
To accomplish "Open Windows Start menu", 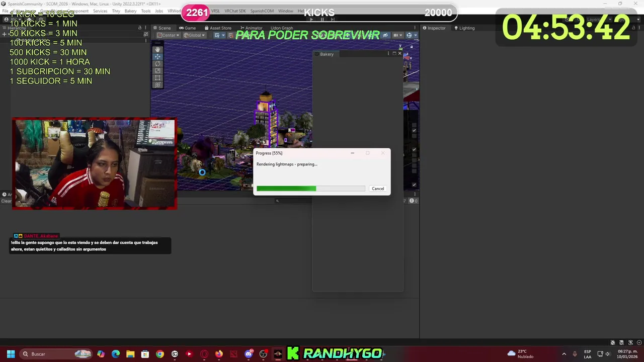I will [x=11, y=354].
